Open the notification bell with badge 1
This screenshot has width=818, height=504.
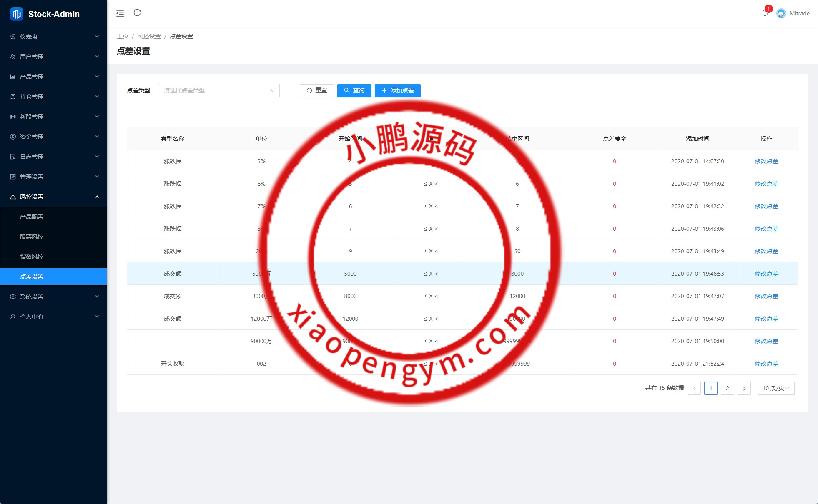[x=765, y=13]
